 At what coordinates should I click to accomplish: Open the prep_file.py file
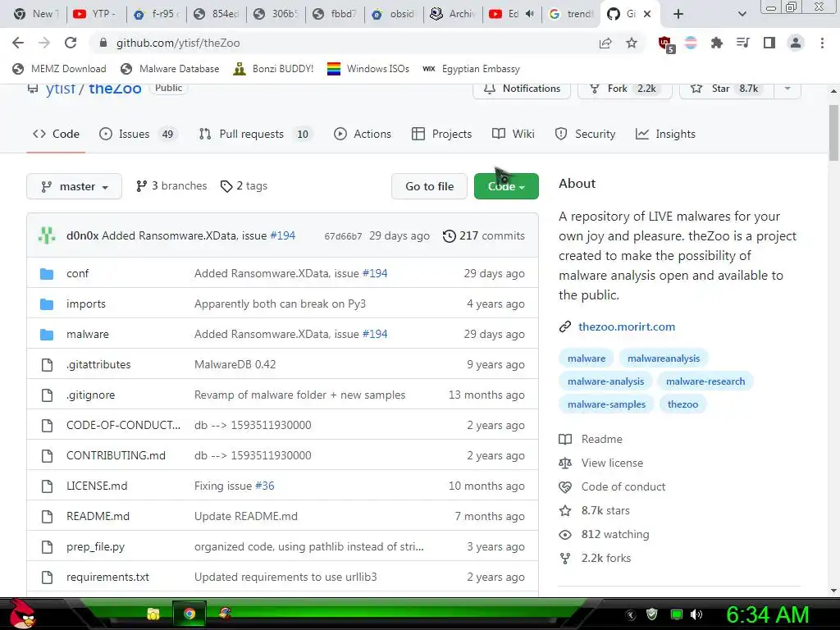[x=95, y=547]
